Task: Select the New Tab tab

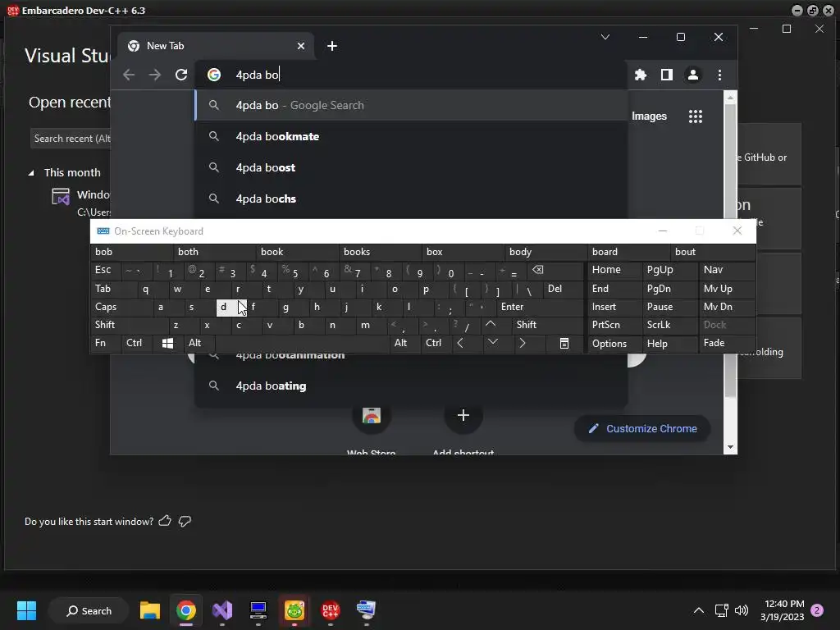Action: click(214, 46)
